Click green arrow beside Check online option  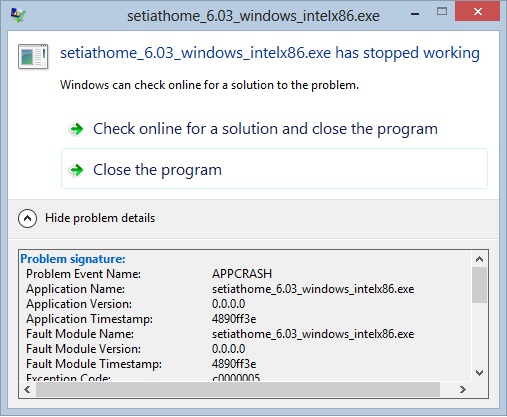tap(77, 129)
